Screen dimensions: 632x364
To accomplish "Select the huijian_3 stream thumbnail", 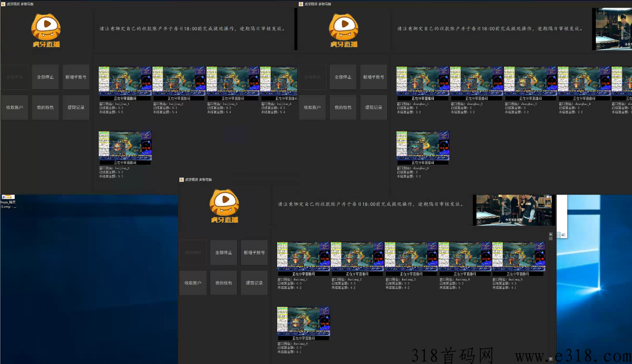I will pos(232,81).
